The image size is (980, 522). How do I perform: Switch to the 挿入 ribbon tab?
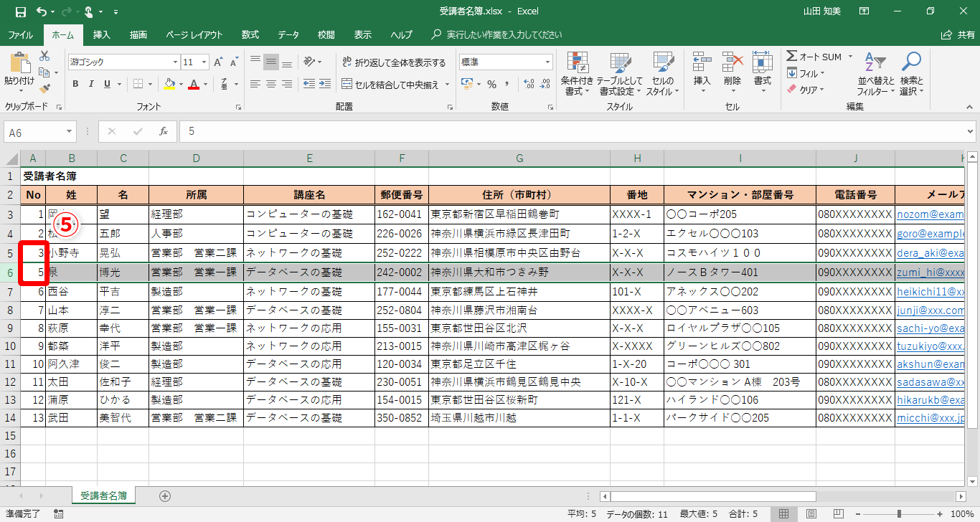[x=102, y=34]
